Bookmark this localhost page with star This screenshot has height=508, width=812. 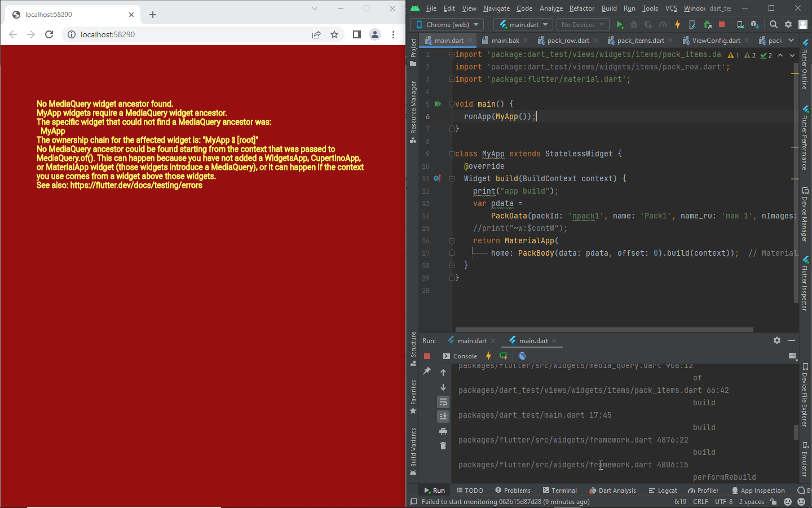coord(334,34)
